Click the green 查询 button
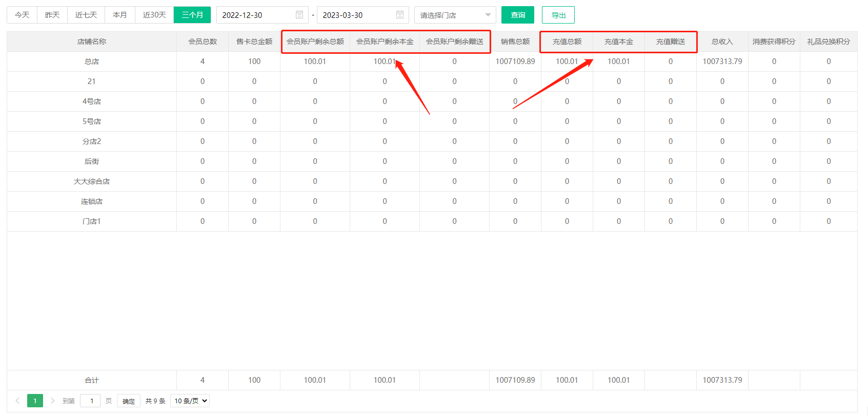The width and height of the screenshot is (868, 416). (x=517, y=15)
